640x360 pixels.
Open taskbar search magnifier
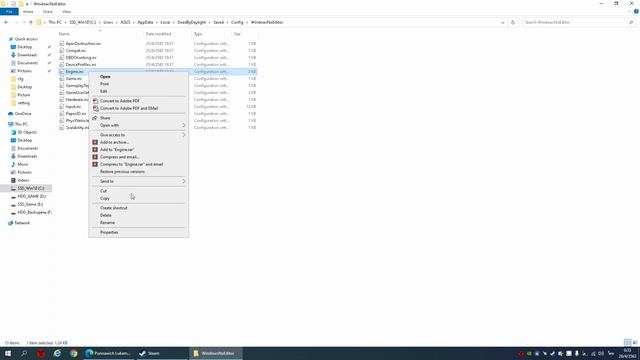click(24, 353)
